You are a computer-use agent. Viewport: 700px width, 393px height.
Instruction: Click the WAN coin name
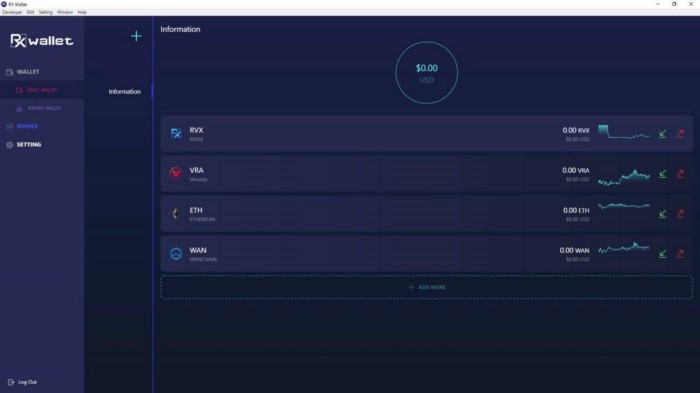click(198, 250)
